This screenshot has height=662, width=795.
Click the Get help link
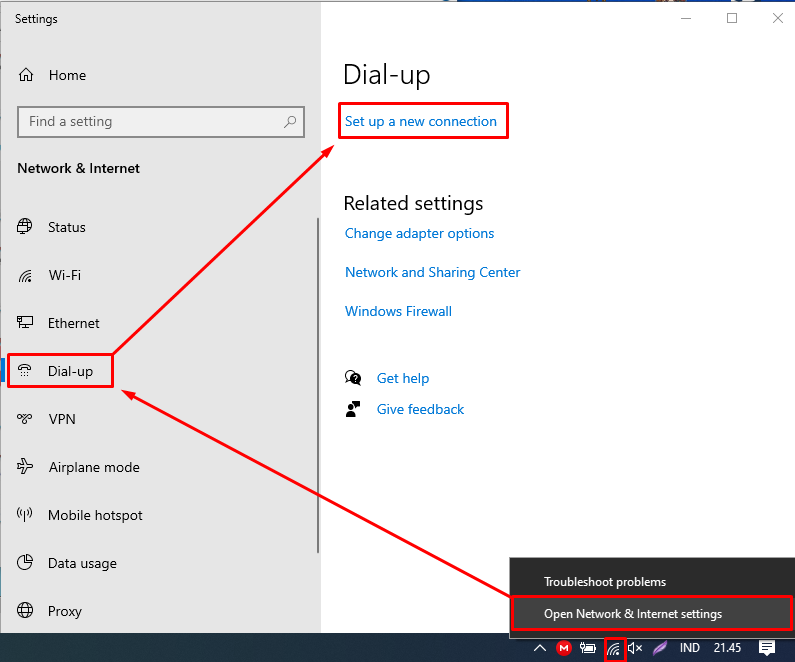[x=403, y=378]
